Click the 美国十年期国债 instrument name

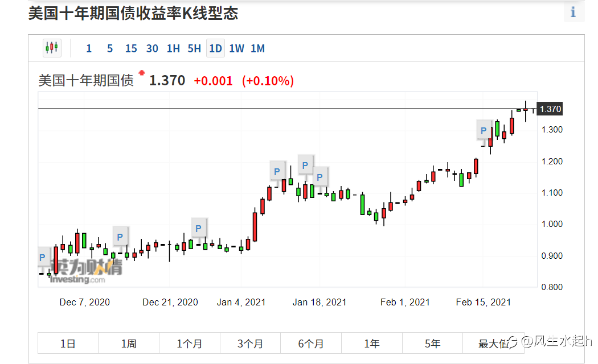86,80
